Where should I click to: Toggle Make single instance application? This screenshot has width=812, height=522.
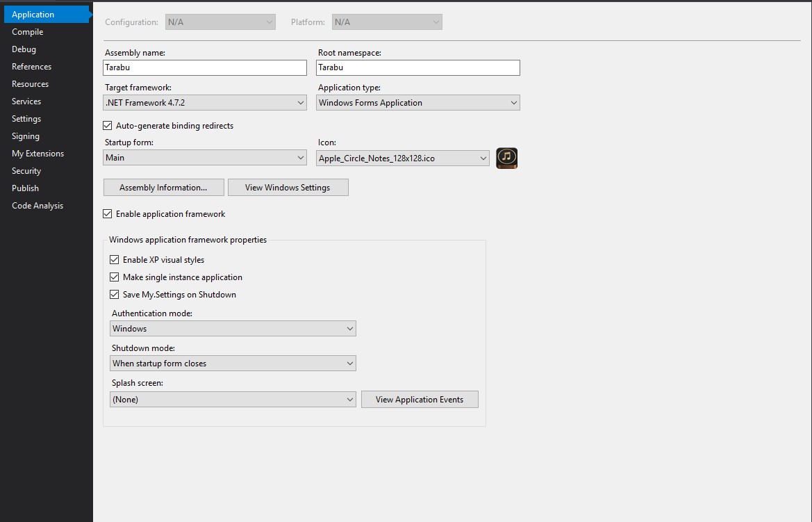[x=115, y=277]
